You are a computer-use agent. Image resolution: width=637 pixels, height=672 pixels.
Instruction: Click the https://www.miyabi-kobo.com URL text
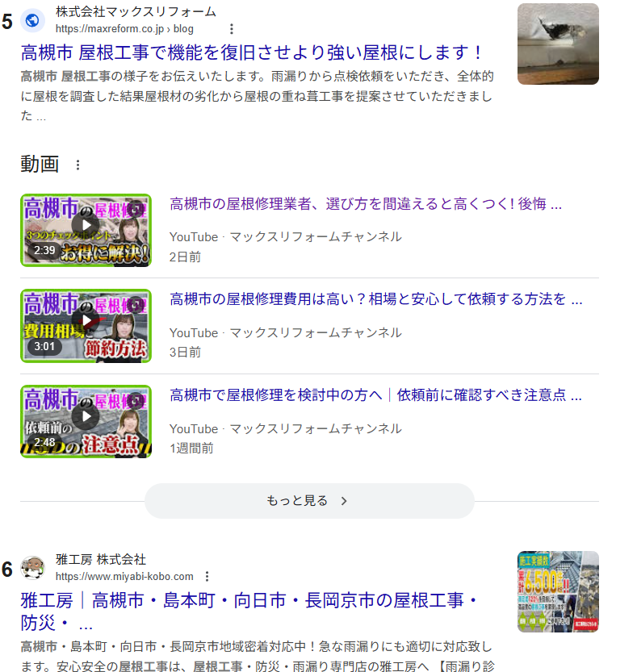pos(124,576)
